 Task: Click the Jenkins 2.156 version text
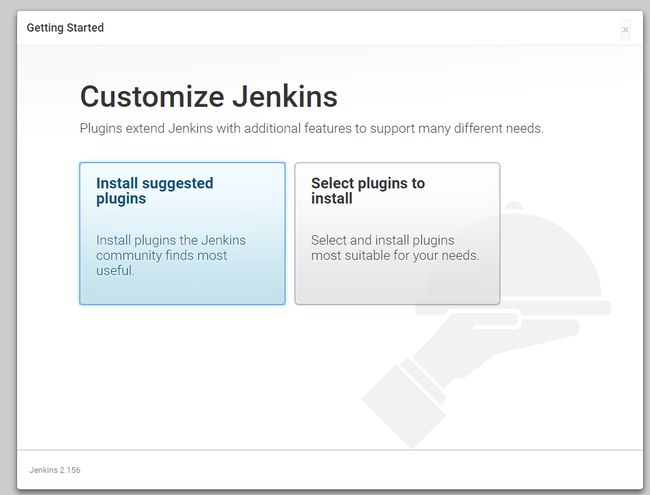[x=55, y=470]
